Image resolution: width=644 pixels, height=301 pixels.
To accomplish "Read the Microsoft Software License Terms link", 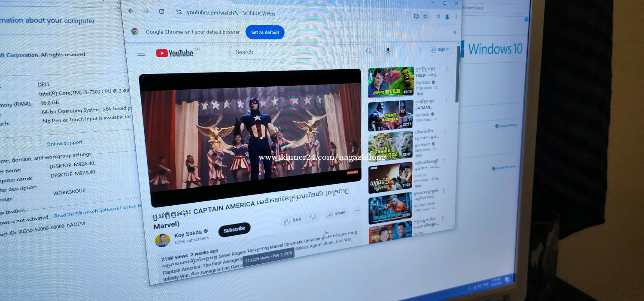I will (x=98, y=211).
